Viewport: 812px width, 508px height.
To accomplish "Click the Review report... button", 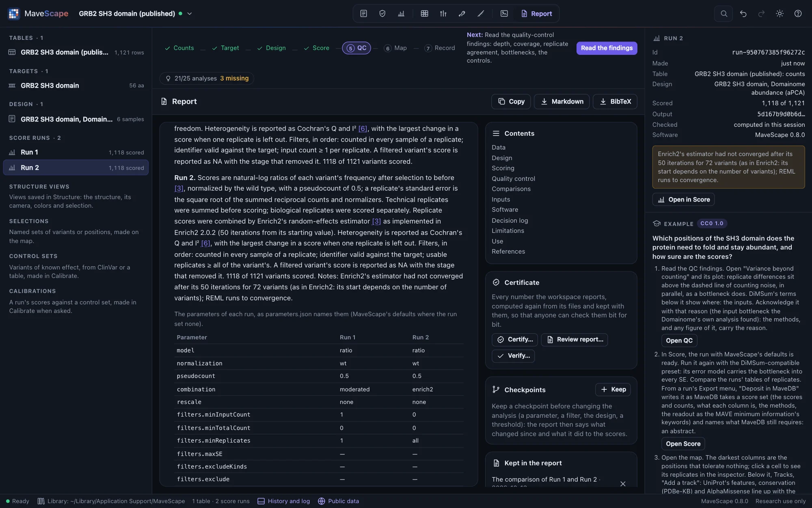I will [574, 339].
